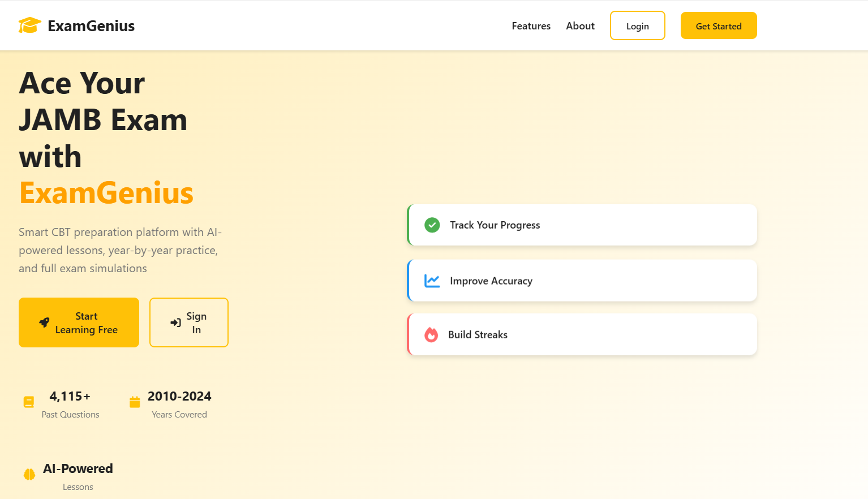Click the orange ExamGenius hero heading word
This screenshot has height=499, width=868.
click(106, 193)
